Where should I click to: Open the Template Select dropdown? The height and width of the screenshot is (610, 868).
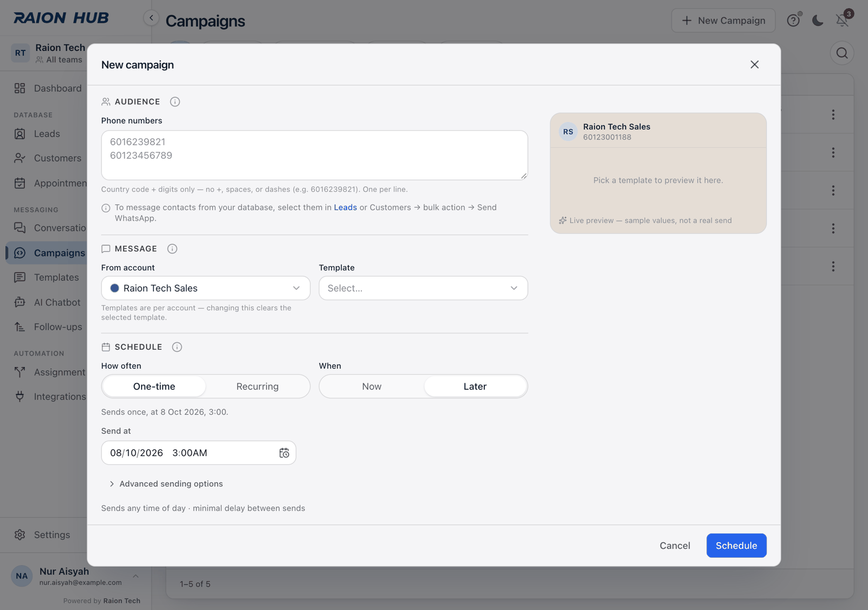pos(423,288)
